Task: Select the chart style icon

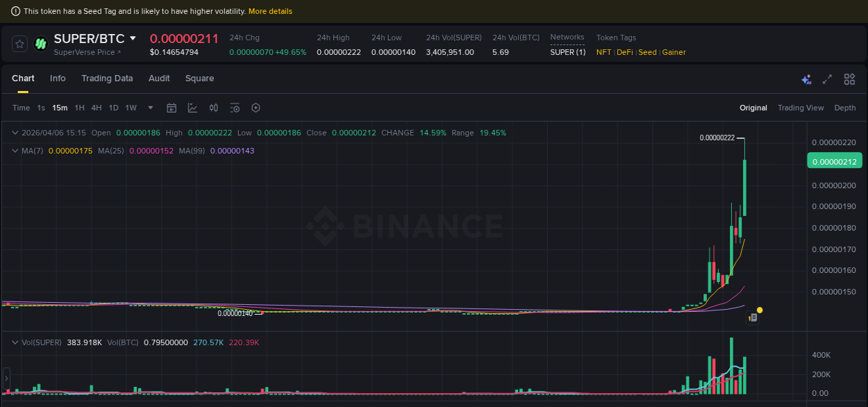Action: [x=192, y=108]
